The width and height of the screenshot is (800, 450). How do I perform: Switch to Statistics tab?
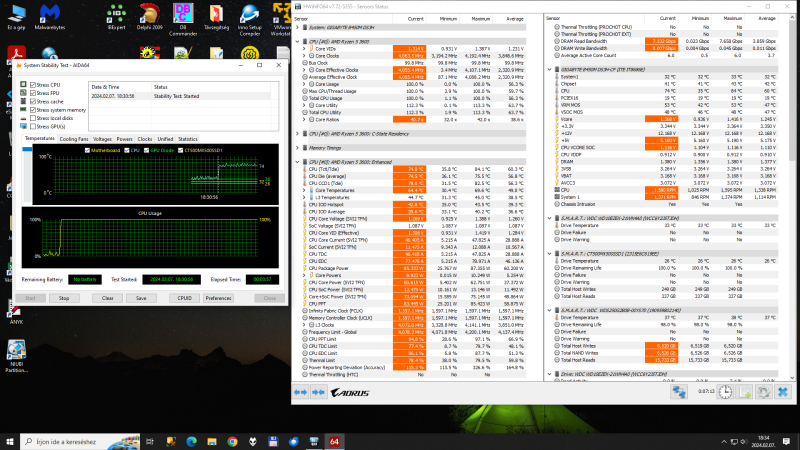187,139
